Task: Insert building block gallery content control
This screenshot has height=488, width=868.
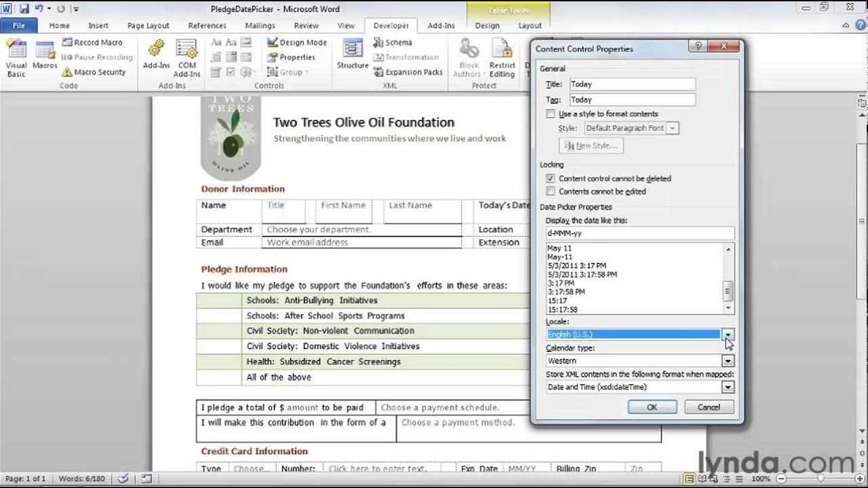Action: pyautogui.click(x=216, y=57)
